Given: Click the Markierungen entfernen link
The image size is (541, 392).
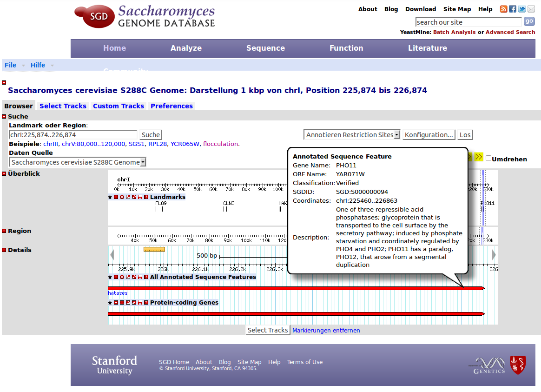Looking at the screenshot, I should point(326,330).
